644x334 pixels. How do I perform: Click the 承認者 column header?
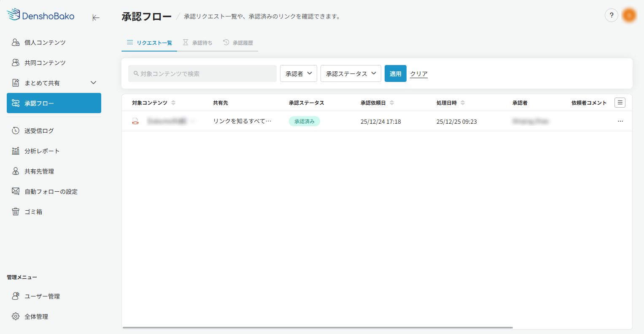point(520,103)
